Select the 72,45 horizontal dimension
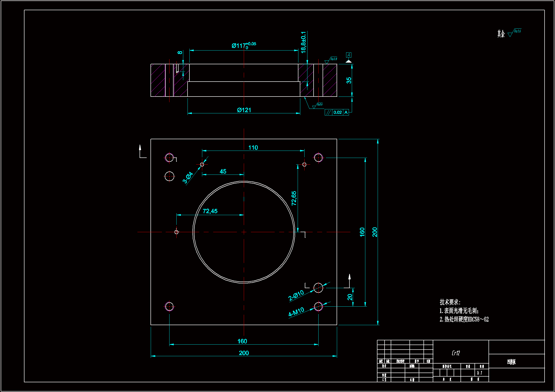Screen dimensions: 555x392 coord(210,211)
